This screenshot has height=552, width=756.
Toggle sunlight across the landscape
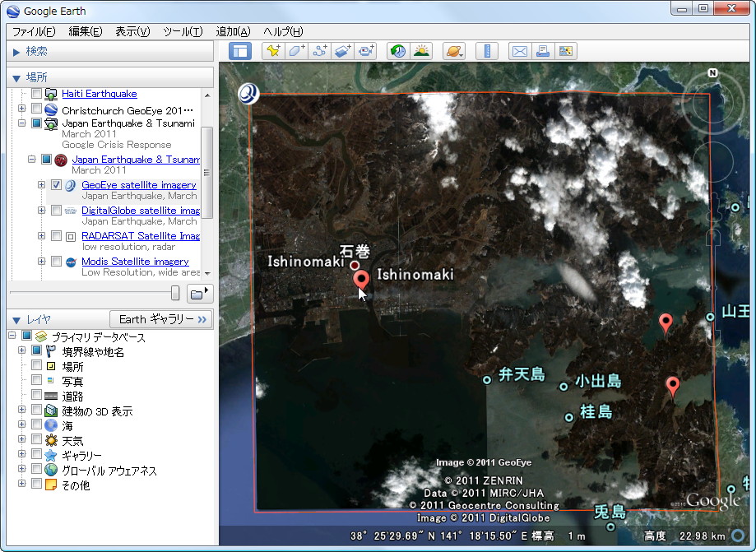click(x=421, y=51)
